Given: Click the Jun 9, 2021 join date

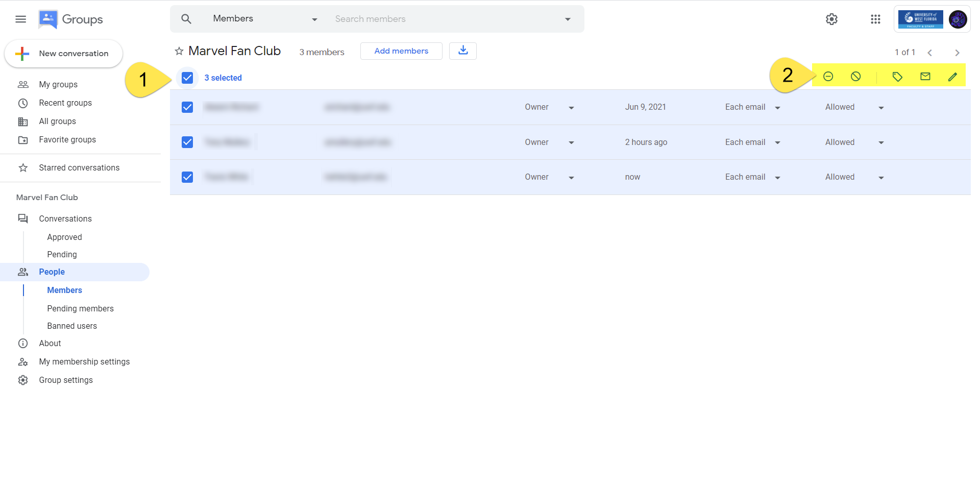Looking at the screenshot, I should (645, 107).
